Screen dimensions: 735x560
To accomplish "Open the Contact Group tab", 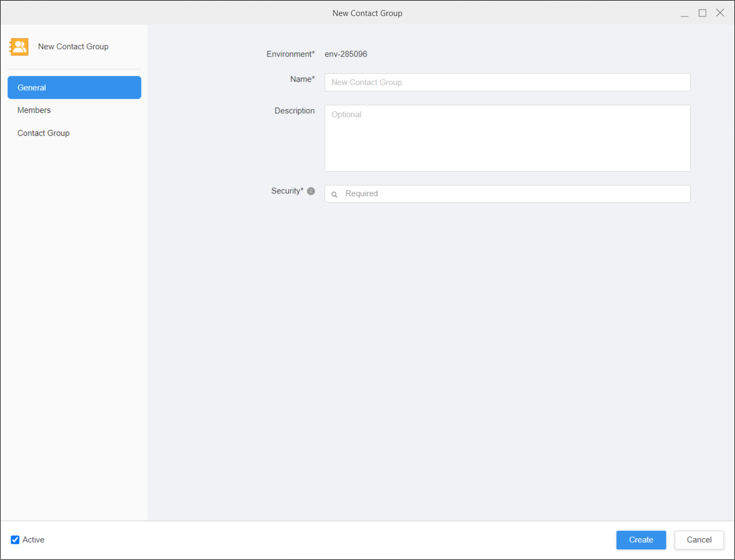I will [x=43, y=133].
